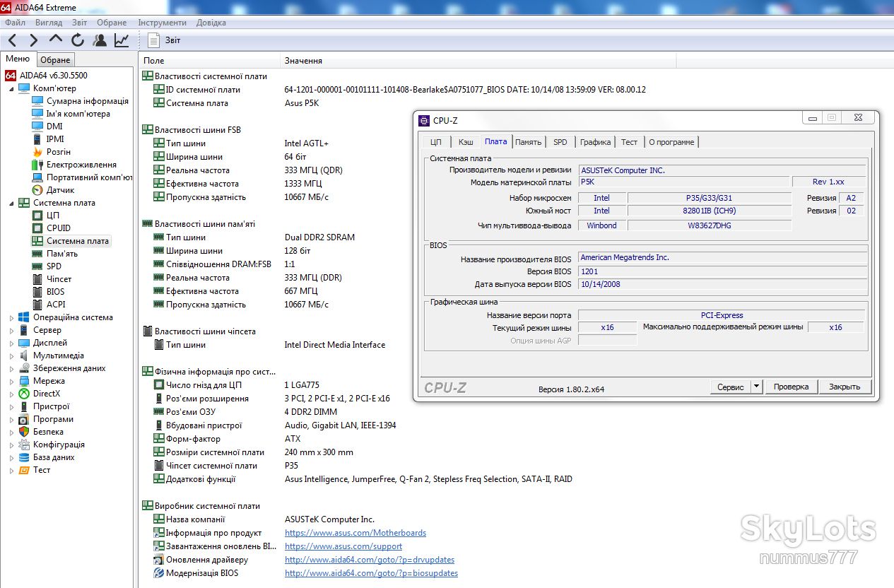Screen dimensions: 894x588
Task: Open the BIOS tree entry
Action: pyautogui.click(x=55, y=292)
